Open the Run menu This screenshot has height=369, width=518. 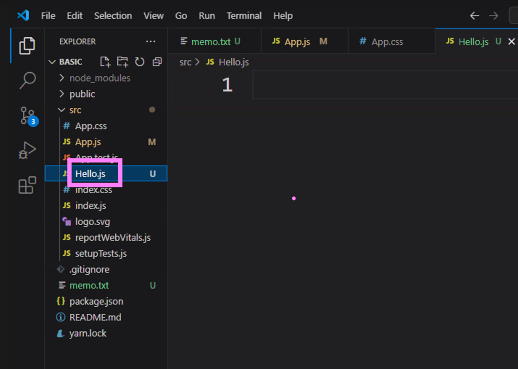207,16
